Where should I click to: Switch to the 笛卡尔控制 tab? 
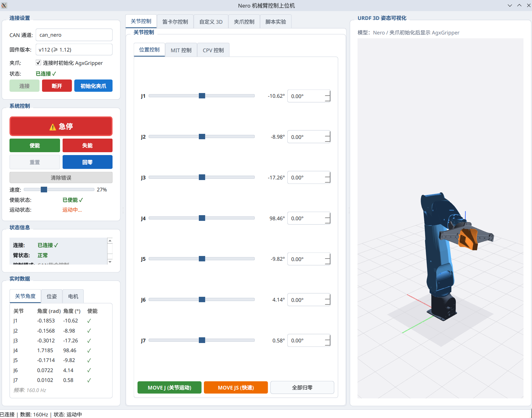175,22
